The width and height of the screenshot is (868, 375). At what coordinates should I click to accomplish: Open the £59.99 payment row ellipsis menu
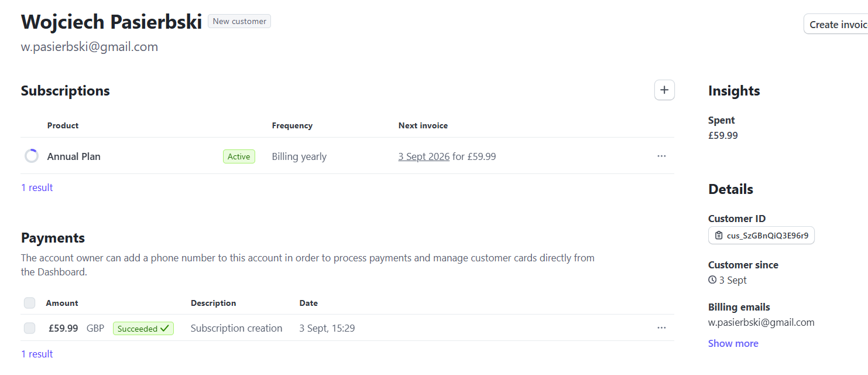click(661, 328)
